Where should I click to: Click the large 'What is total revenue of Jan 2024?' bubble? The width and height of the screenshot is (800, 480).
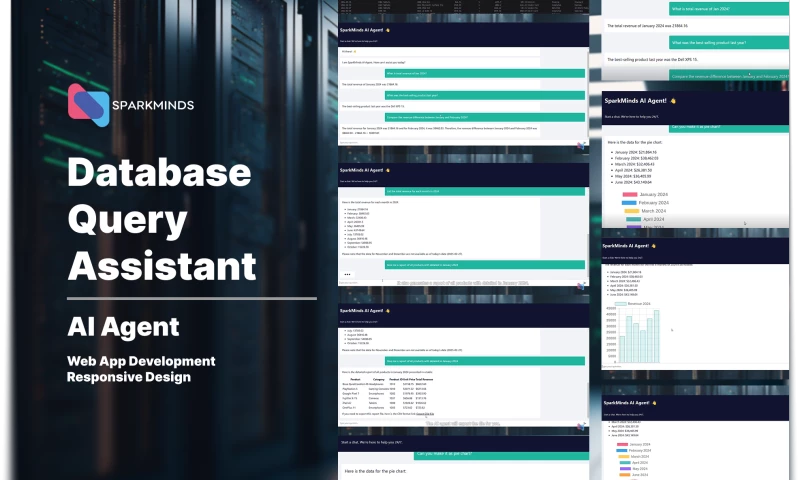[729, 9]
